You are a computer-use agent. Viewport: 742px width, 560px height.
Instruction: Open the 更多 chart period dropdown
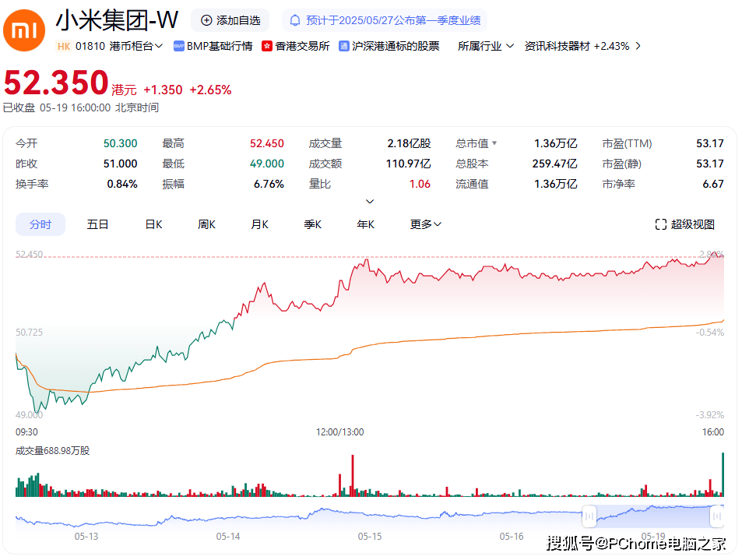click(x=425, y=224)
